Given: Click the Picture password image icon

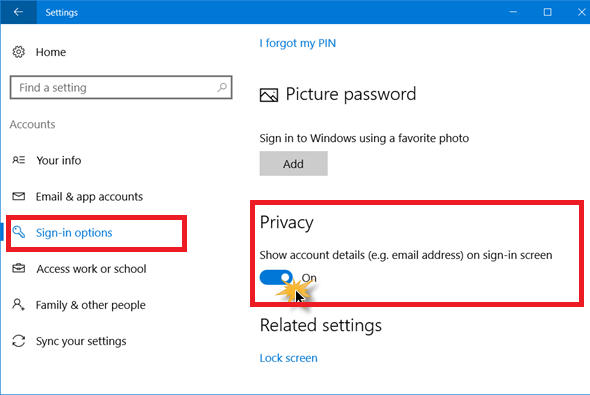Looking at the screenshot, I should tap(269, 95).
